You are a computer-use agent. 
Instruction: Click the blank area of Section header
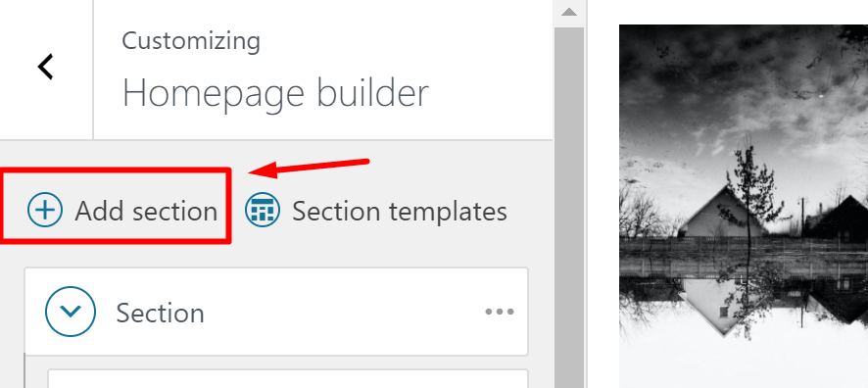click(x=343, y=312)
